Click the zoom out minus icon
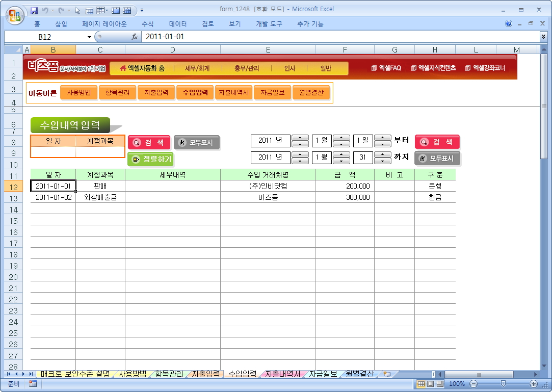 (474, 383)
